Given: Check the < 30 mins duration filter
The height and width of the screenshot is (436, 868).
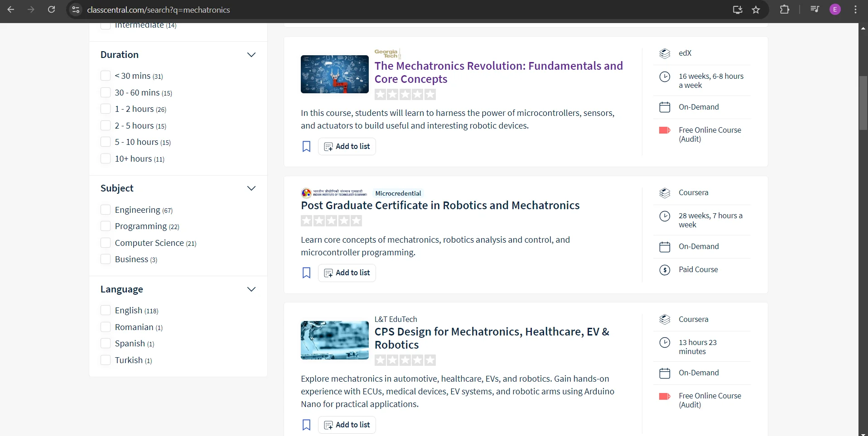Looking at the screenshot, I should pos(106,76).
